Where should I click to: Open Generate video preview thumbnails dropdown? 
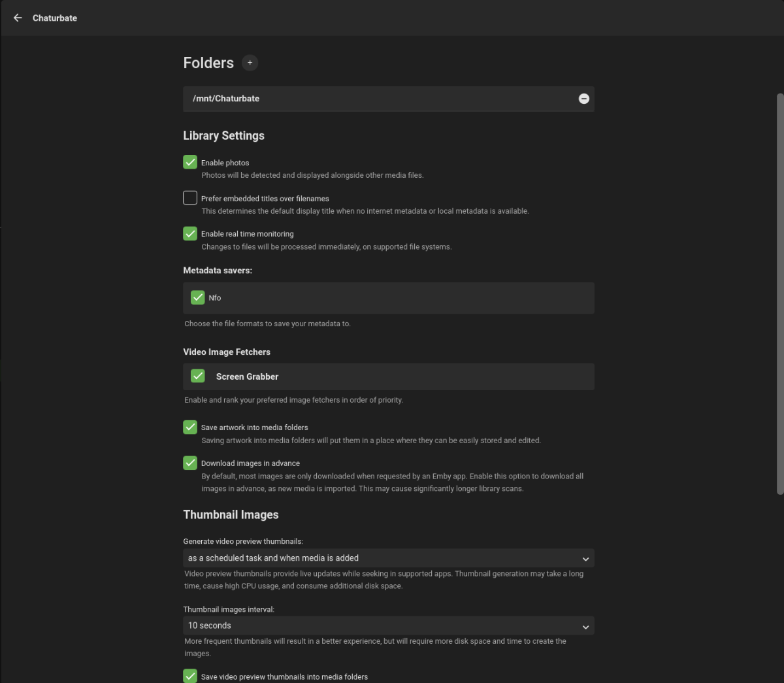click(388, 558)
